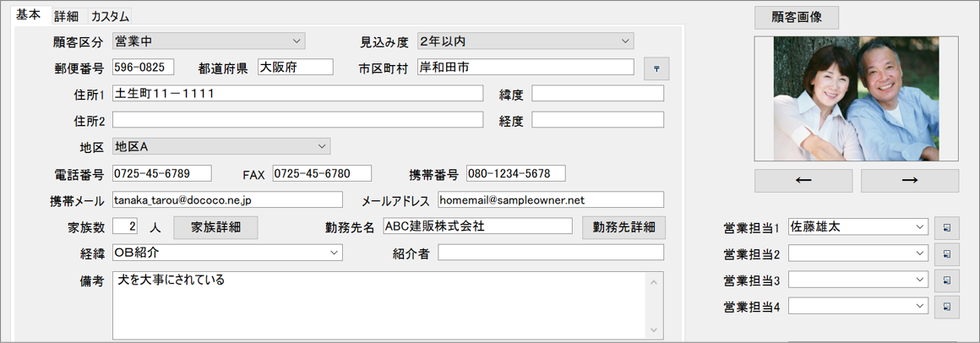This screenshot has height=343, width=980.
Task: Click the postal code lookup icon button
Action: coord(656,68)
